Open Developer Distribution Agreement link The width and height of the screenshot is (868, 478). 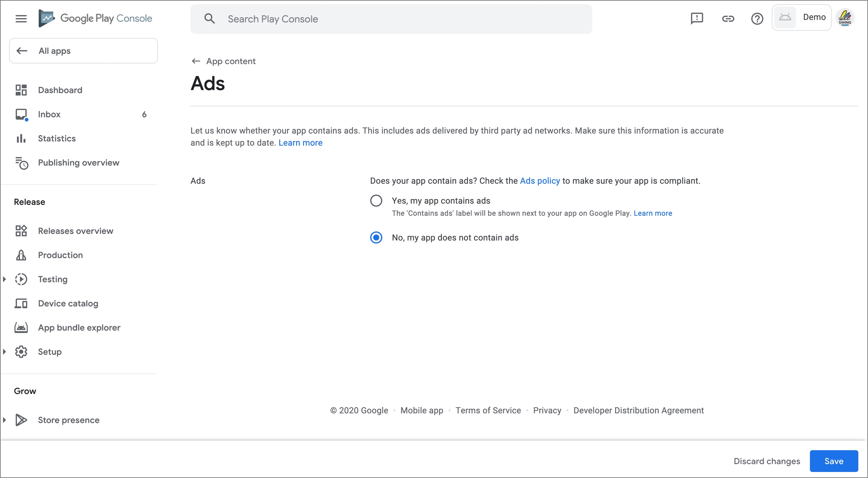click(x=639, y=410)
